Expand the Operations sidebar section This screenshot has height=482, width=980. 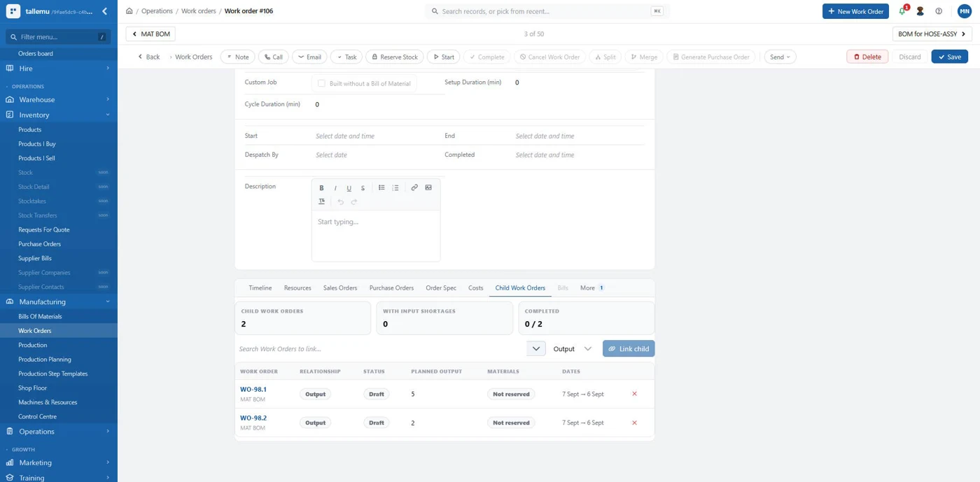59,432
